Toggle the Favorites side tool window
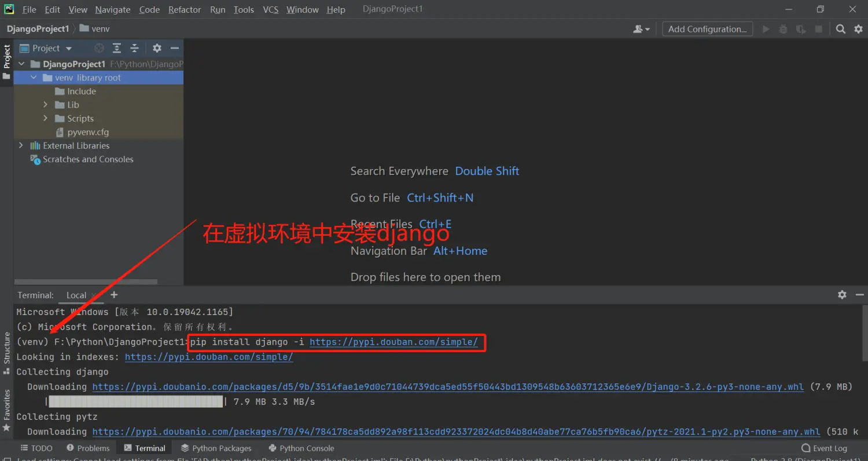Viewport: 868px width, 461px height. coord(7,409)
